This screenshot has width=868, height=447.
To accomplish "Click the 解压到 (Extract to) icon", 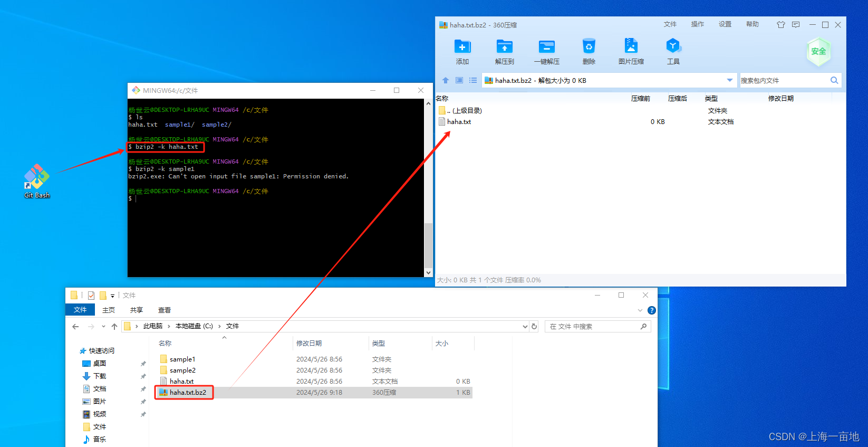I will click(x=505, y=52).
